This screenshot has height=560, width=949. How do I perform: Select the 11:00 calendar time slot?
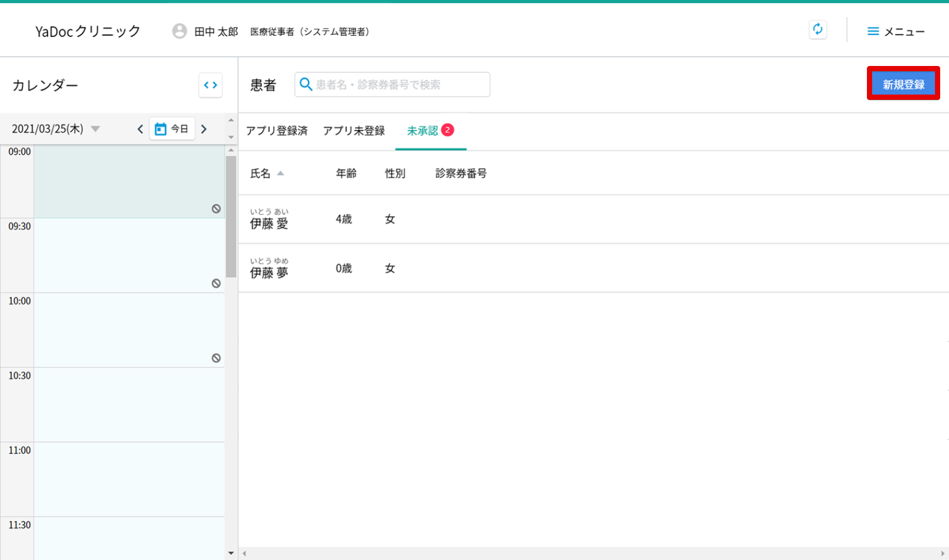[129, 479]
